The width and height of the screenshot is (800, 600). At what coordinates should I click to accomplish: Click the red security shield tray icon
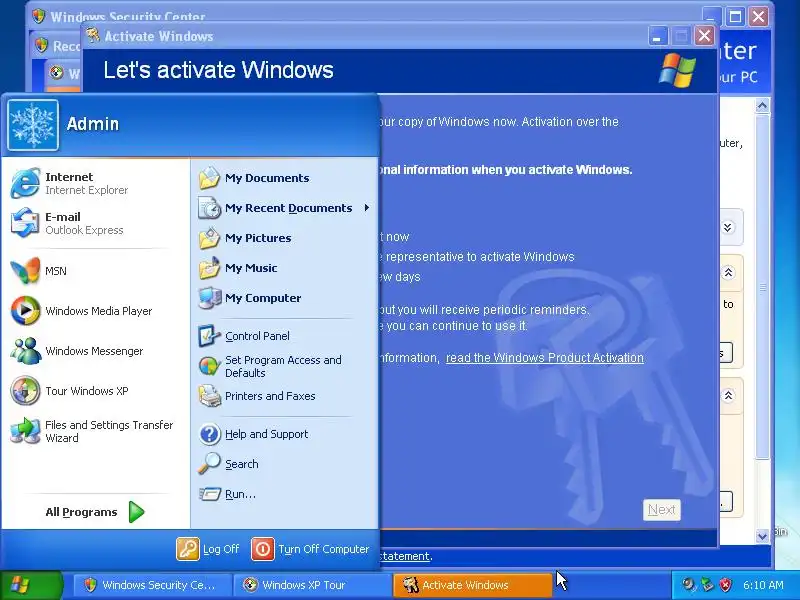[726, 585]
